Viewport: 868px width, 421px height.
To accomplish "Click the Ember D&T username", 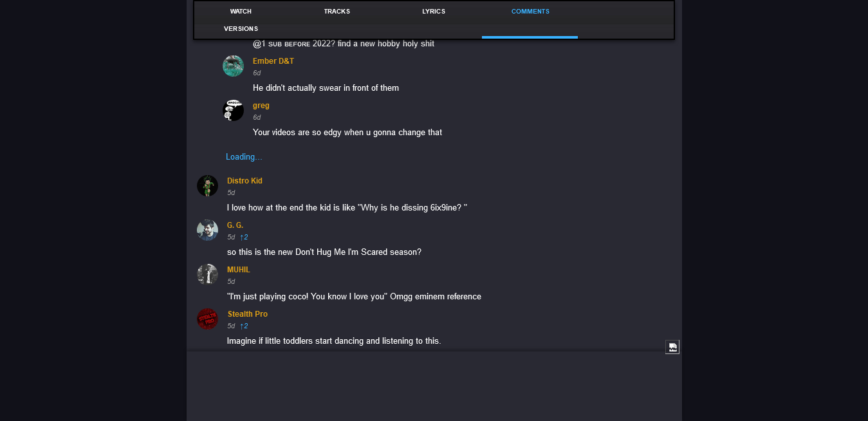I will 273,61.
